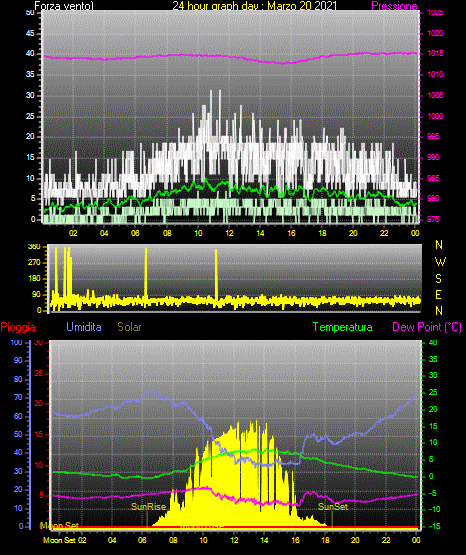This screenshot has width=466, height=555.
Task: Click the 'Moon Set' label inside the bottom chart
Action: 59,525
